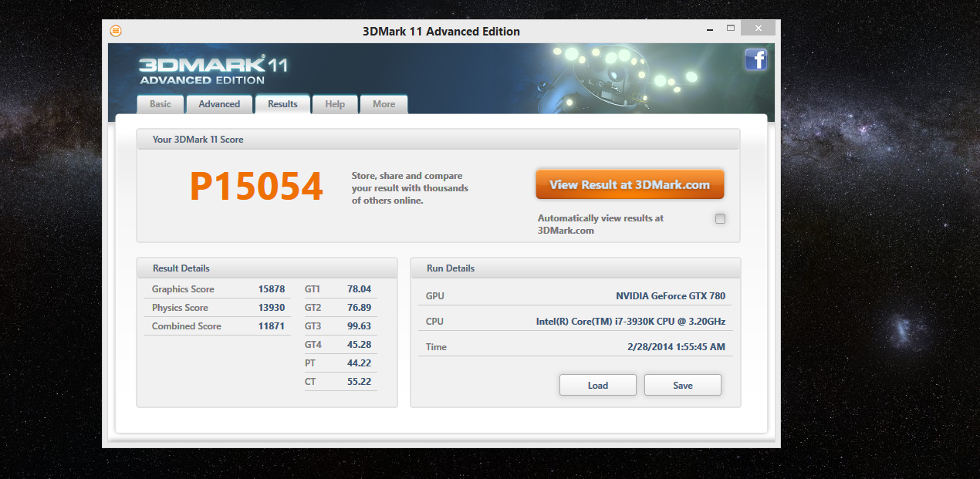Select the Graphics Score row
This screenshot has height=479, width=980.
[x=218, y=289]
